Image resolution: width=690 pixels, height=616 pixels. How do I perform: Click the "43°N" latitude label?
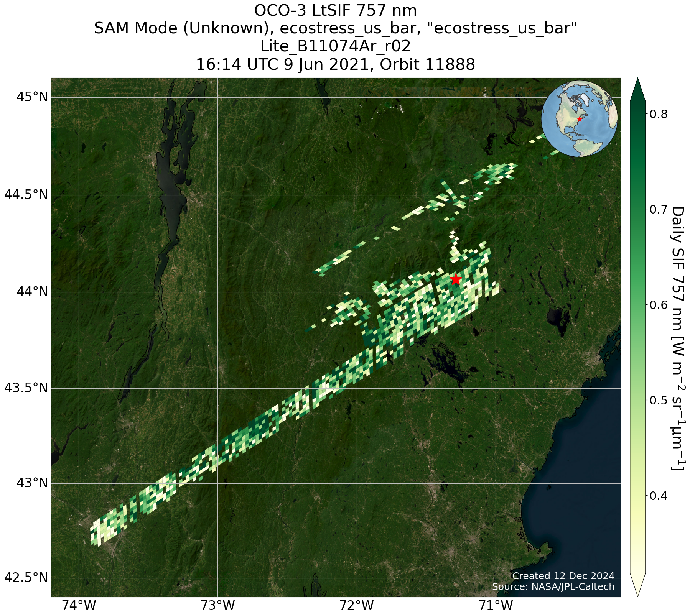[x=32, y=483]
